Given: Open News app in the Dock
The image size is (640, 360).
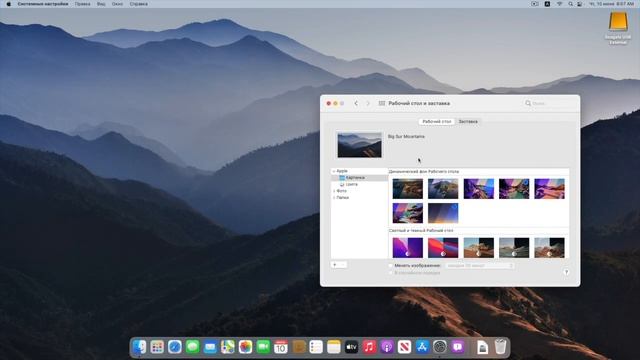Looking at the screenshot, I should coord(404,347).
